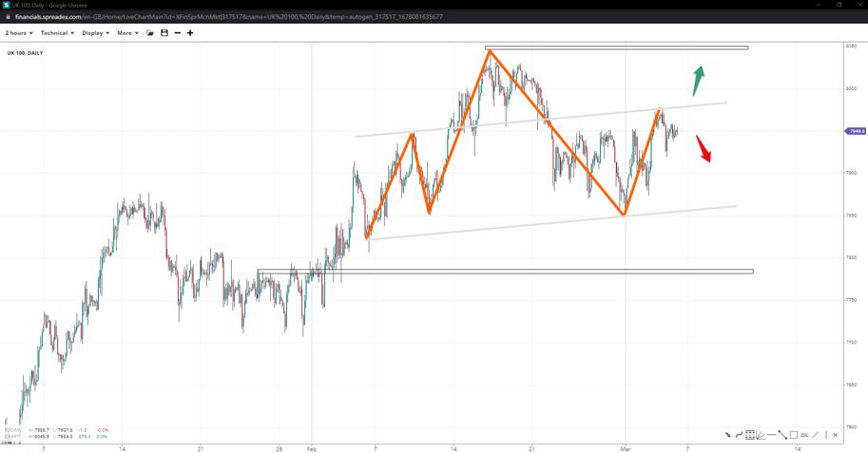Open the Display dropdown menu
Image resolution: width=868 pixels, height=453 pixels.
pos(95,33)
